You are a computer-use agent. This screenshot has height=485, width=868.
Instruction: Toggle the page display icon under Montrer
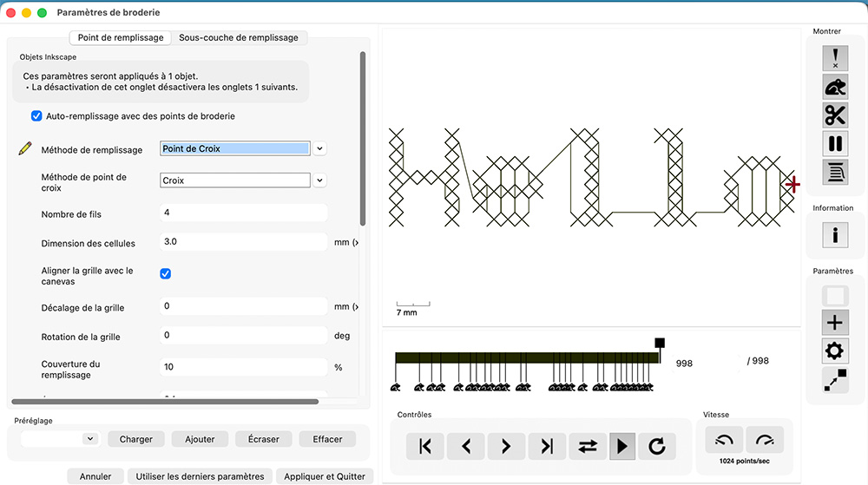click(835, 173)
